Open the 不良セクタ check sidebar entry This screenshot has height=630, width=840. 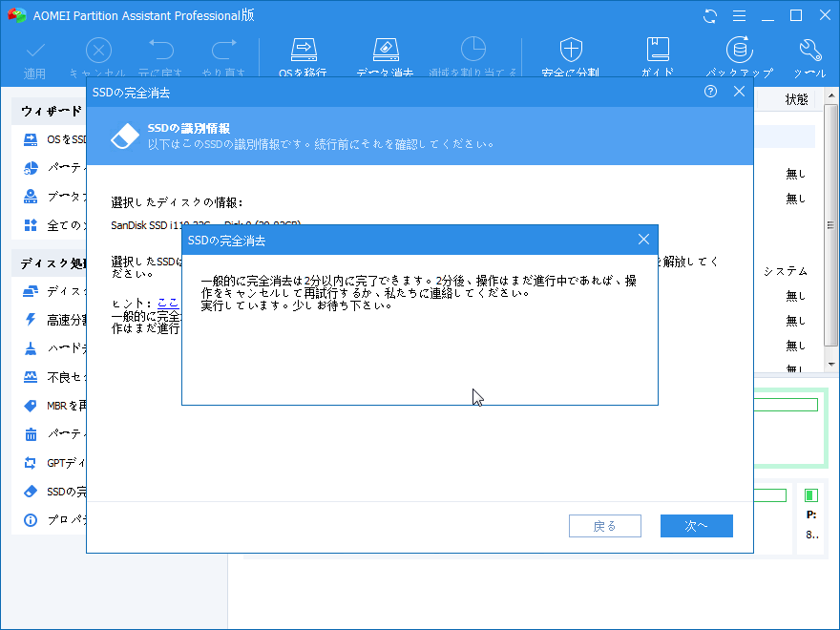coord(54,377)
